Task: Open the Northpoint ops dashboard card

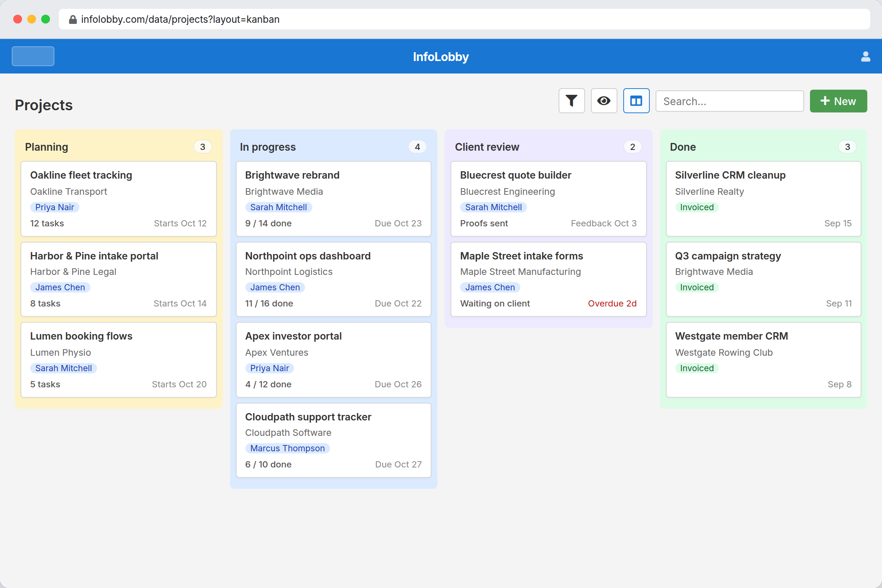Action: pyautogui.click(x=333, y=279)
